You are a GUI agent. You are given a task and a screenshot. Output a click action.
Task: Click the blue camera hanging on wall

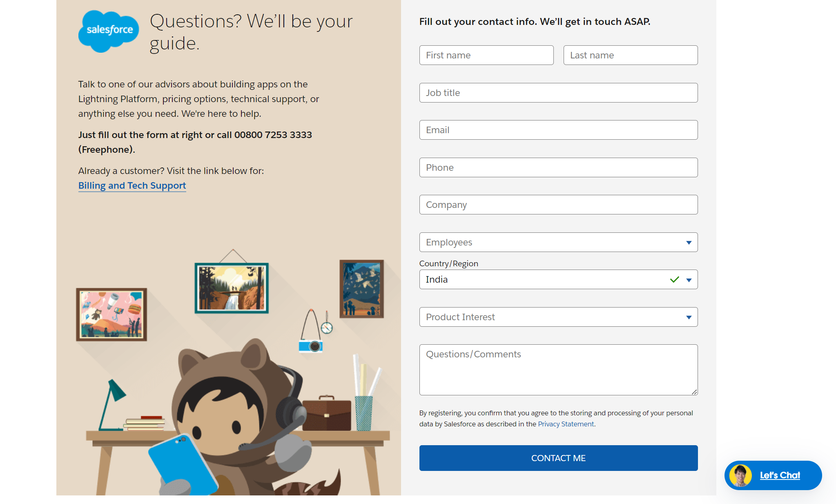click(311, 346)
